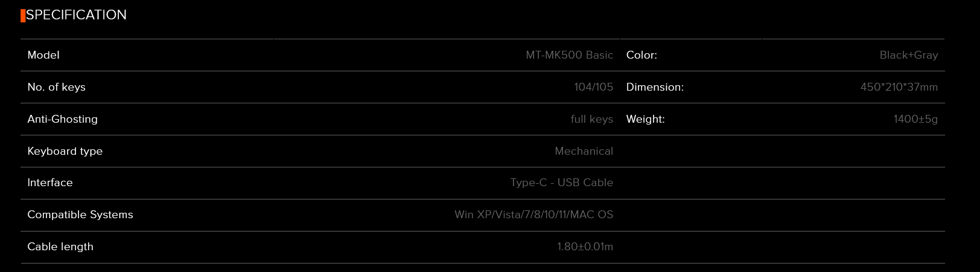Click the 1400±5g weight value
The width and height of the screenshot is (980, 272).
tap(915, 119)
